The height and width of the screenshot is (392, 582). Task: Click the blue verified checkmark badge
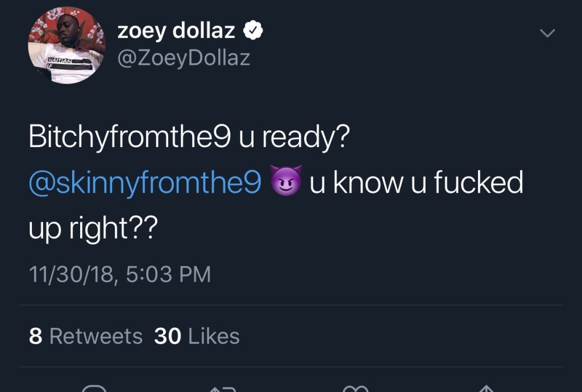(253, 31)
